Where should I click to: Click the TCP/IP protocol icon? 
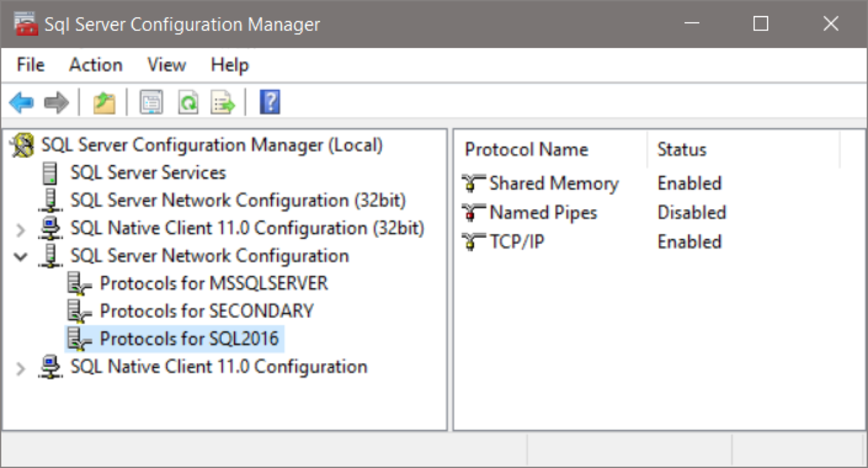(x=473, y=242)
